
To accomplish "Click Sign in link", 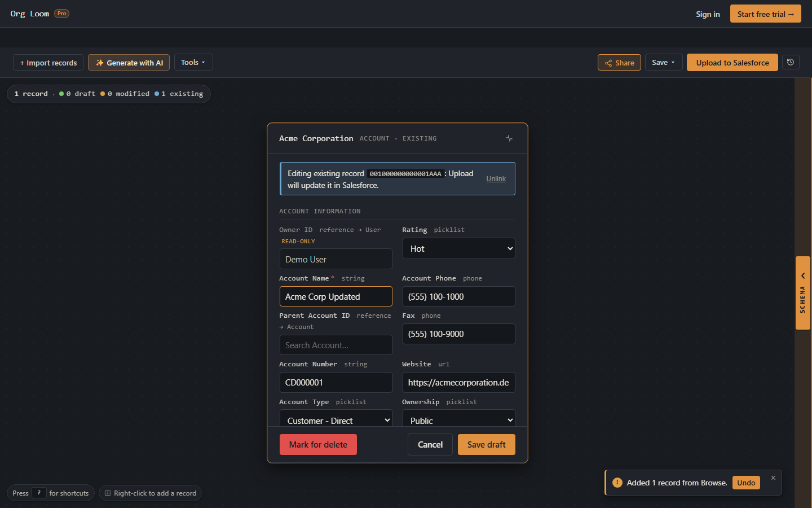I will click(708, 14).
